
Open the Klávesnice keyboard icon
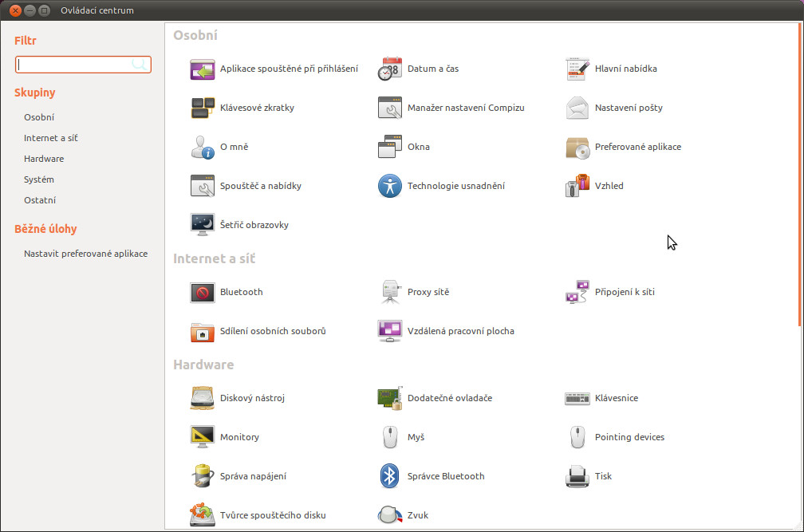click(577, 399)
